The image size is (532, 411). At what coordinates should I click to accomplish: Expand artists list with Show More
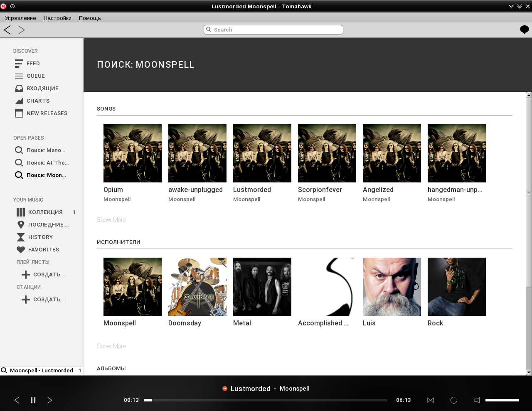[x=111, y=346]
